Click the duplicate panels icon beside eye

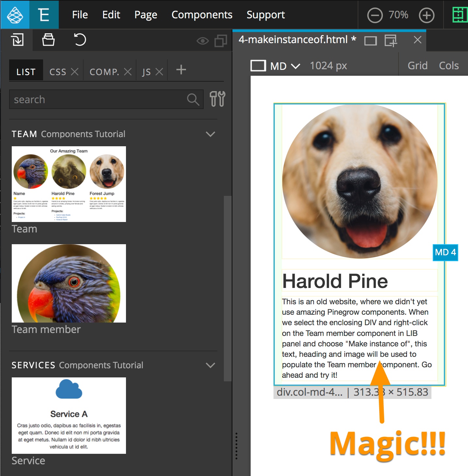[x=221, y=41]
